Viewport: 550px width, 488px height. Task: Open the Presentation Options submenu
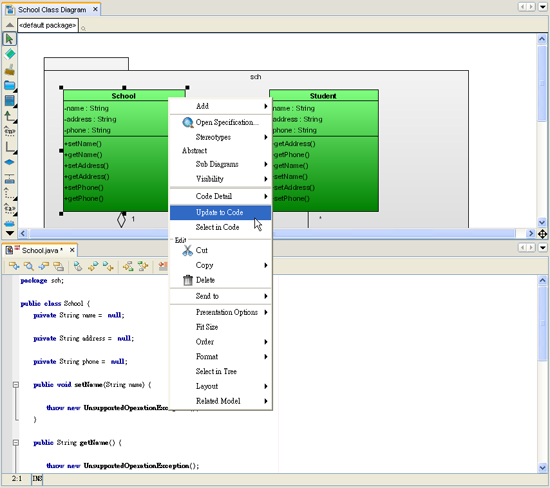(x=220, y=312)
